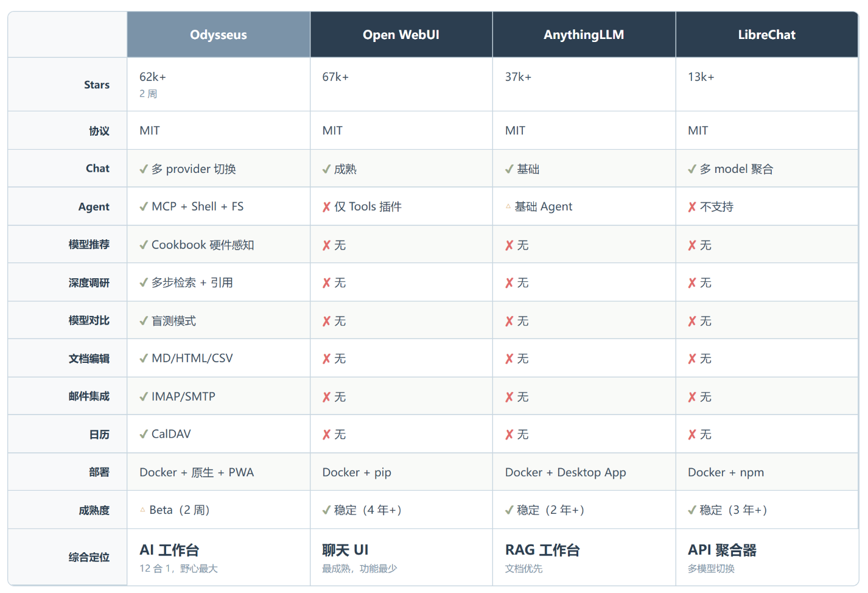Image resolution: width=868 pixels, height=593 pixels.
Task: Click the 综合定位 row label
Action: click(x=89, y=557)
